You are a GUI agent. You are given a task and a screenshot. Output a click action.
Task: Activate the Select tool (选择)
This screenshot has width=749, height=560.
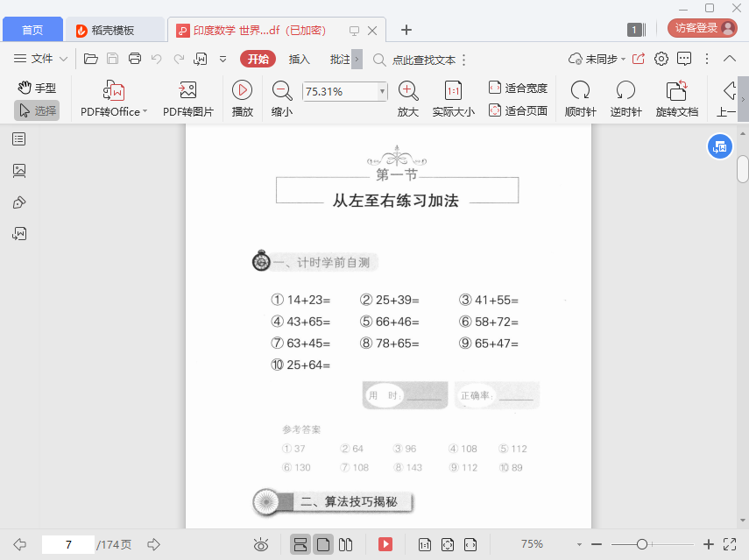click(37, 110)
